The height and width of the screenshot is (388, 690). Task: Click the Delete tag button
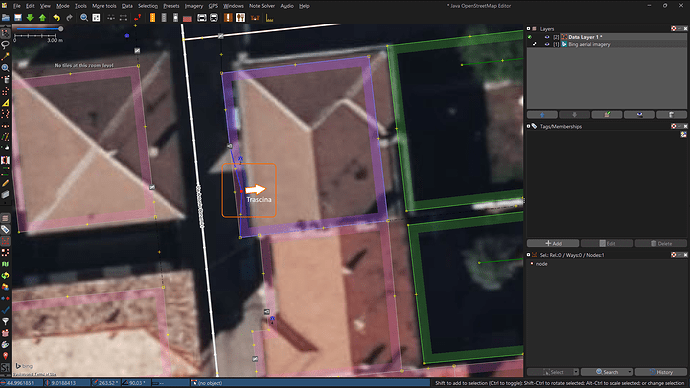661,243
